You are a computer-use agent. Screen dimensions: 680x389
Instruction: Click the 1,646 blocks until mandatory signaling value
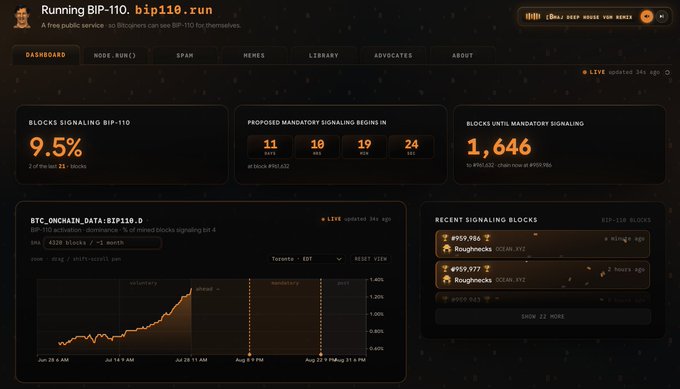(x=499, y=147)
